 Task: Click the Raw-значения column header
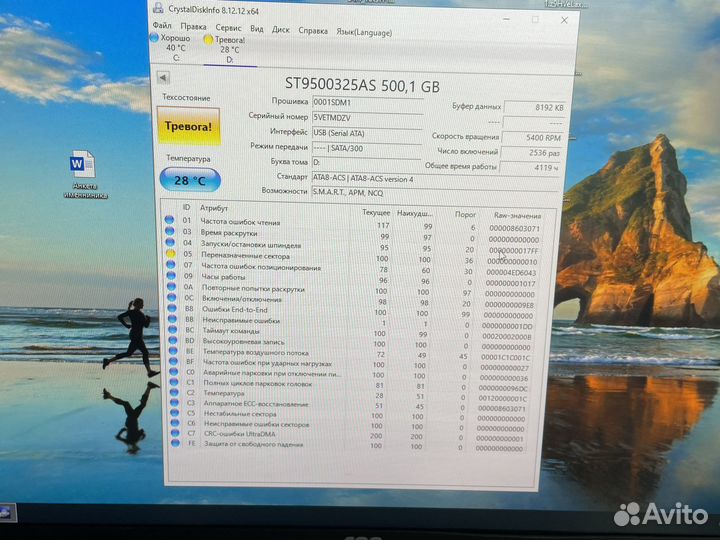pos(516,215)
